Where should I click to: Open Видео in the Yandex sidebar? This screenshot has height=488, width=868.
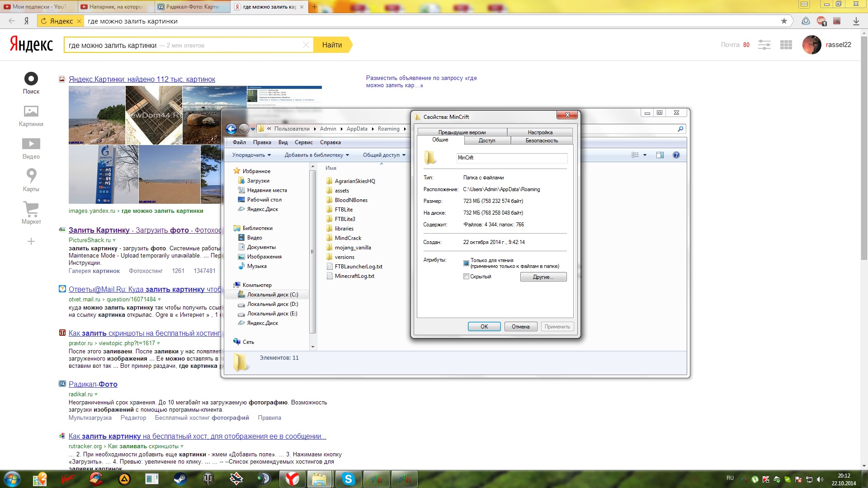click(x=31, y=144)
